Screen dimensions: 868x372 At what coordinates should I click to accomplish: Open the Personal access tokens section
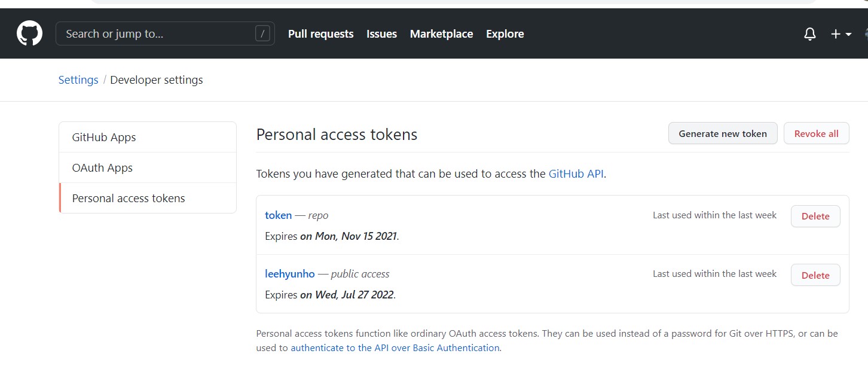[x=129, y=198]
